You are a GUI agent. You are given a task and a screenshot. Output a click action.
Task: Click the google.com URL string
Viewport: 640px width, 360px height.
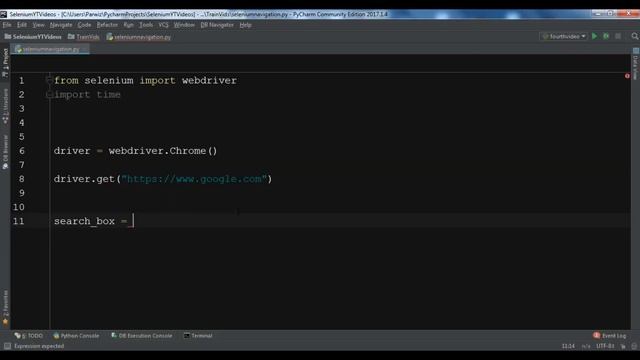click(194, 179)
